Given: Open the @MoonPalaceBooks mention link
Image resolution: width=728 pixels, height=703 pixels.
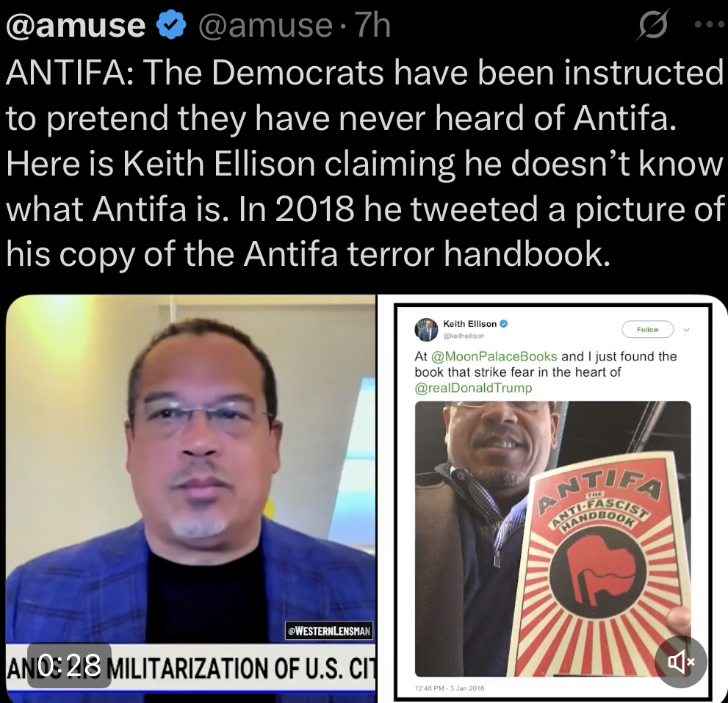Looking at the screenshot, I should click(494, 356).
